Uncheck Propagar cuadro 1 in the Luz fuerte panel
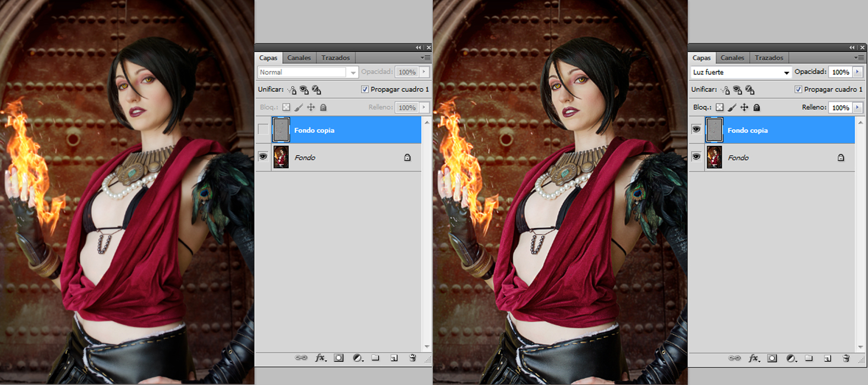Image resolution: width=868 pixels, height=385 pixels. [x=798, y=89]
